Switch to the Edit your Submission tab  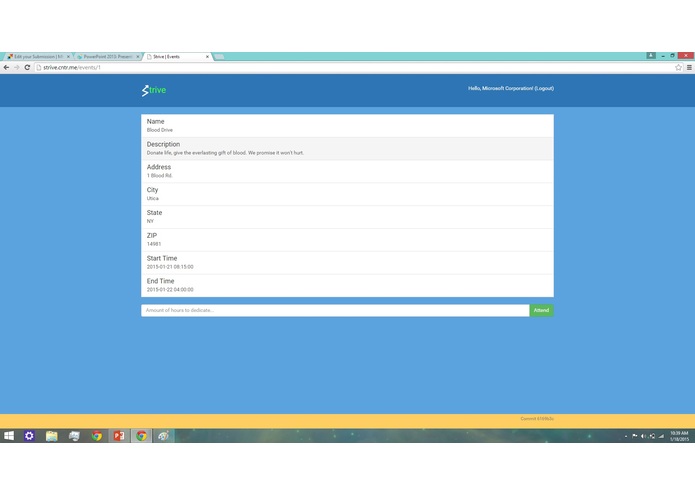[38, 57]
